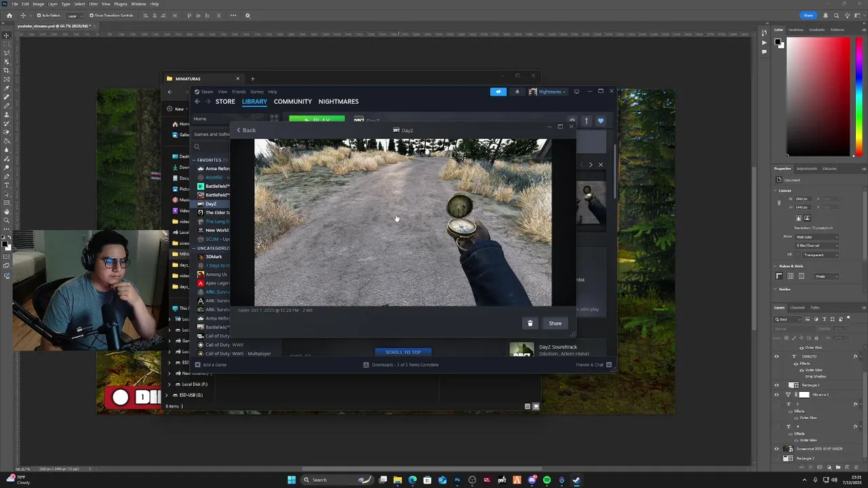Select the Move tool in Photoshop toolbar
868x488 pixels.
tap(7, 35)
